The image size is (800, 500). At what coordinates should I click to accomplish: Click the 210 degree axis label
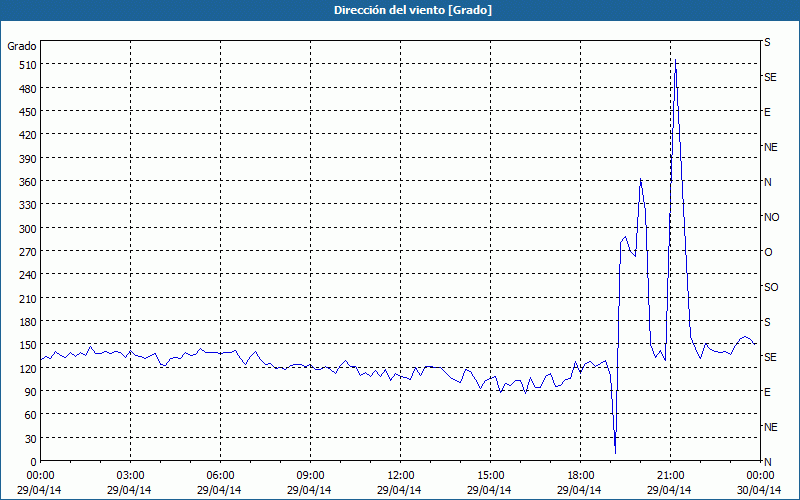click(x=28, y=298)
